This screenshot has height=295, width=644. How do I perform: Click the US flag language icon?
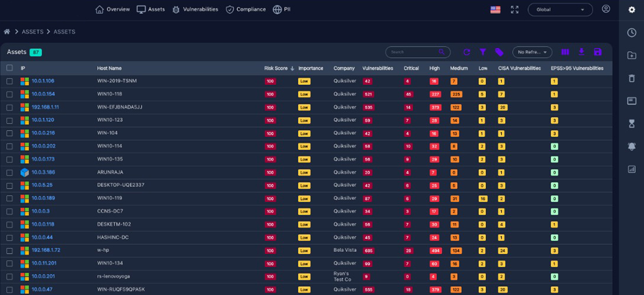[x=495, y=10]
